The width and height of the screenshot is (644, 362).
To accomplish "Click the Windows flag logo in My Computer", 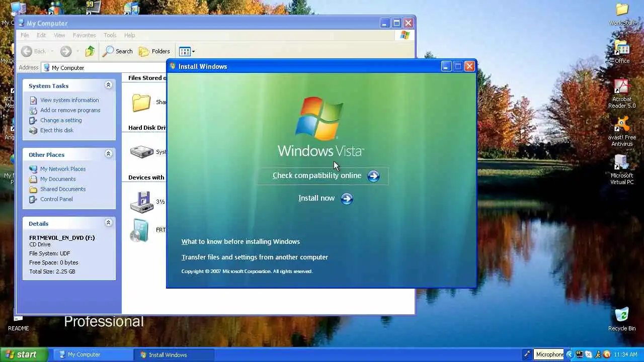I will click(405, 35).
